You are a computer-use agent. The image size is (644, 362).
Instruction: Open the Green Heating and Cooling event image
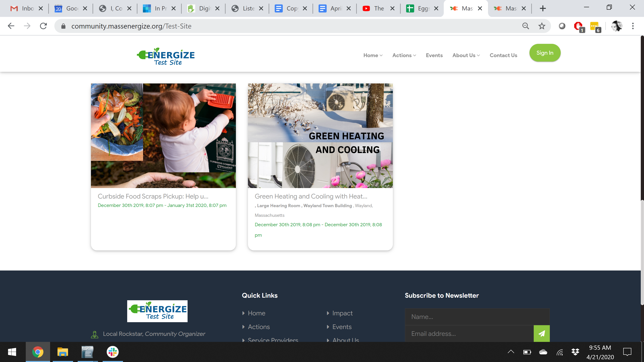(x=320, y=135)
